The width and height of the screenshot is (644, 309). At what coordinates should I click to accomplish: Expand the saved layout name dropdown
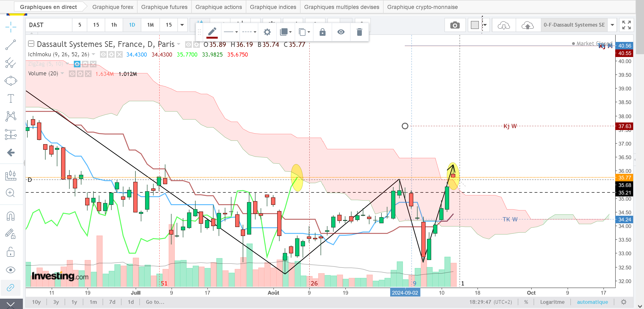click(x=612, y=25)
